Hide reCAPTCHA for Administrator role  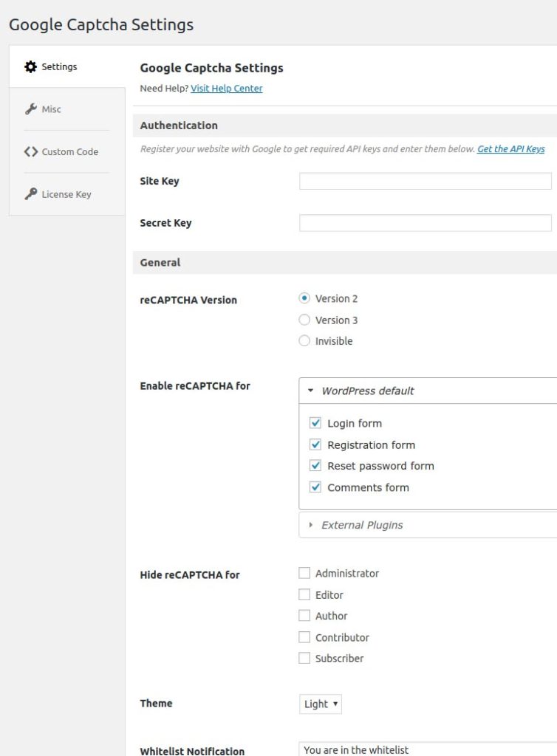[x=304, y=573]
